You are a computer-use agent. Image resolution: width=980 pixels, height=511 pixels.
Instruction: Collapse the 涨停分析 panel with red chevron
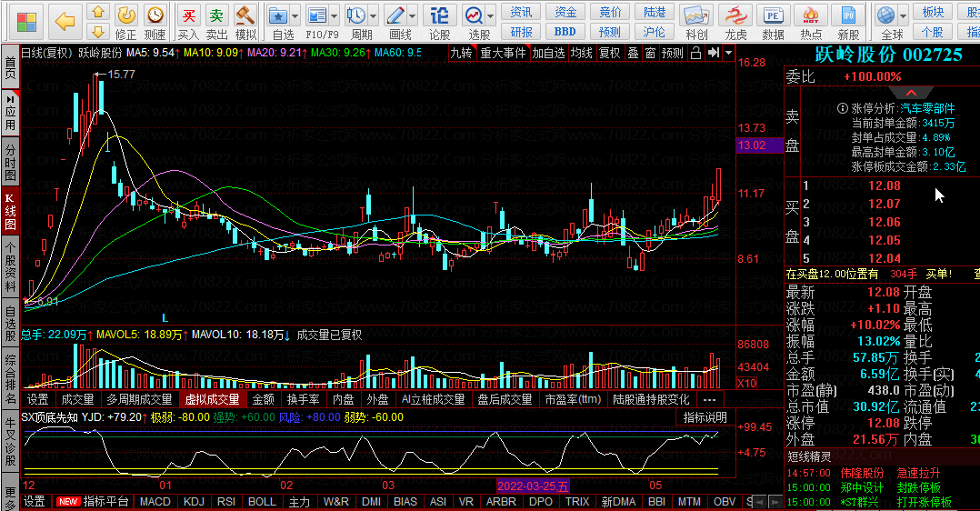coord(911,93)
